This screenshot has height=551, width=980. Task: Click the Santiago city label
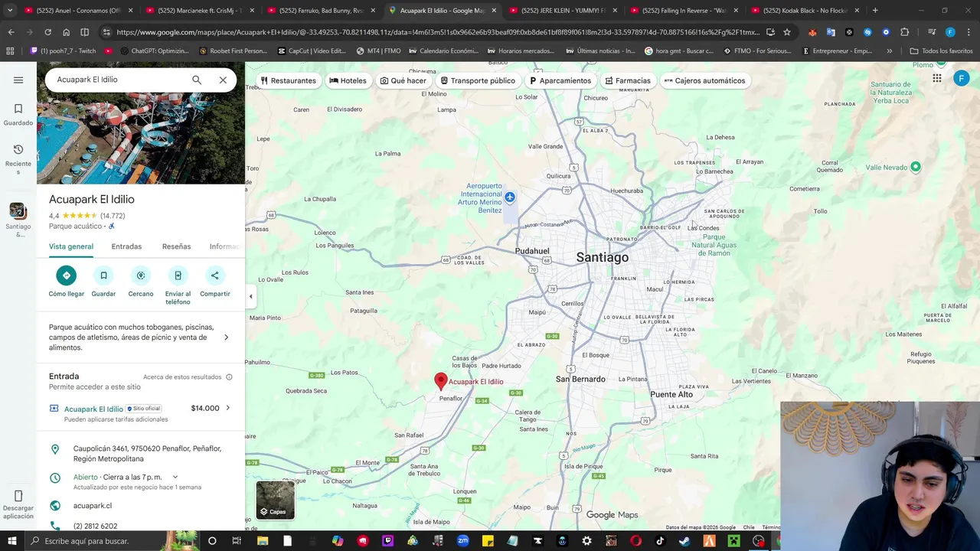tap(603, 257)
